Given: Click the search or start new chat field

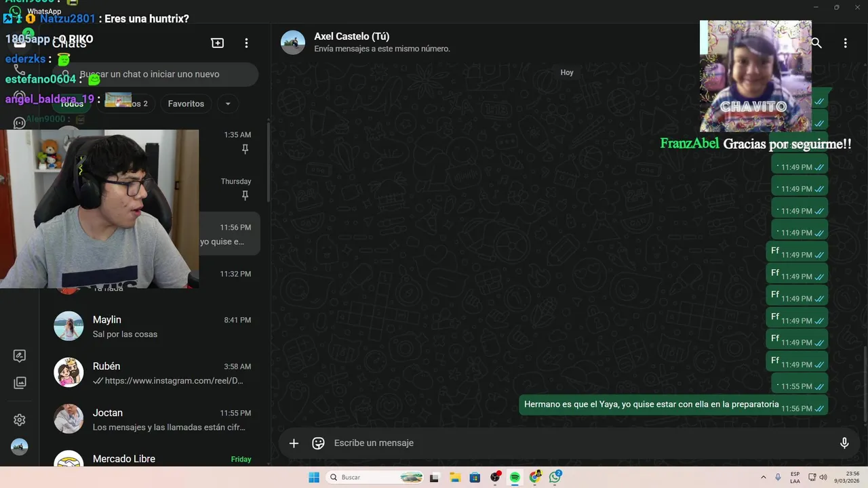Looking at the screenshot, I should pyautogui.click(x=155, y=75).
